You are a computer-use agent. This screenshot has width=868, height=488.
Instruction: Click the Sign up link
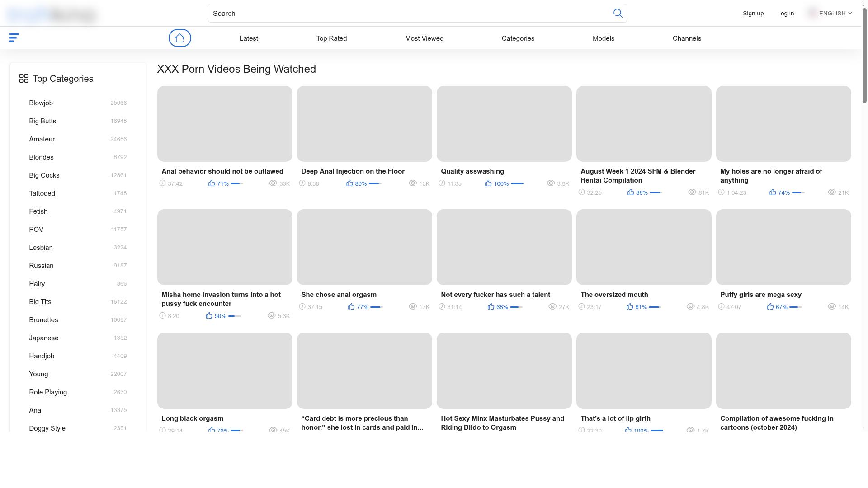753,14
